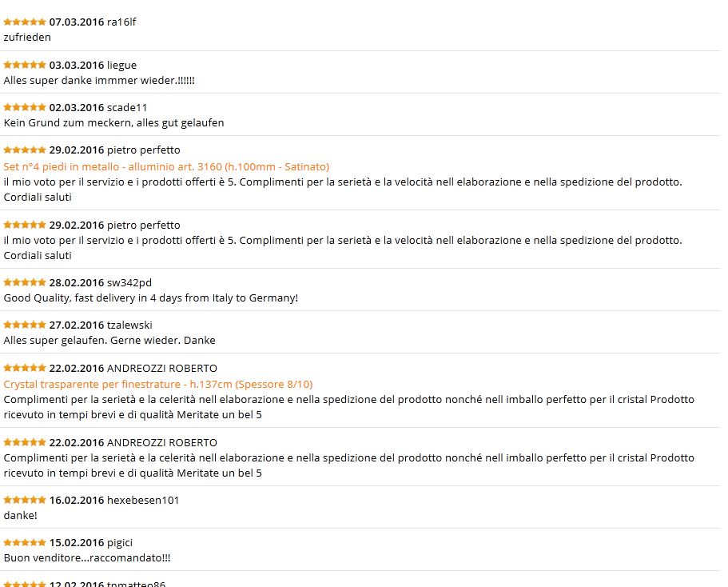Click the star rating for hexebesen101's review
This screenshot has width=728, height=587.
pyautogui.click(x=25, y=501)
